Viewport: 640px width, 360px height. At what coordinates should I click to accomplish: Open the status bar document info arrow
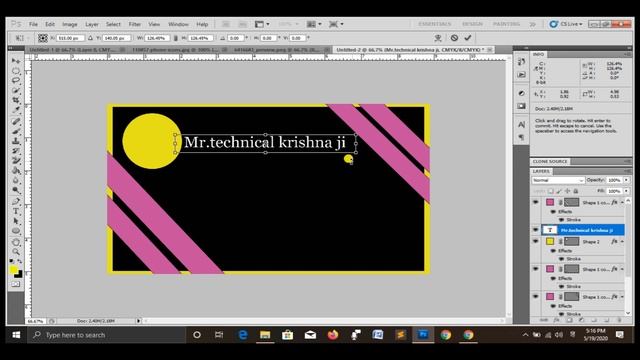[x=138, y=321]
